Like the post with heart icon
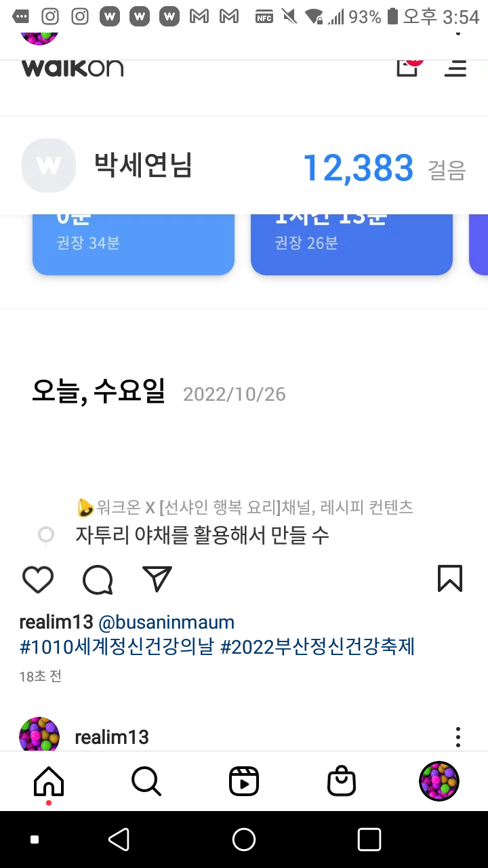488x868 pixels. (38, 580)
